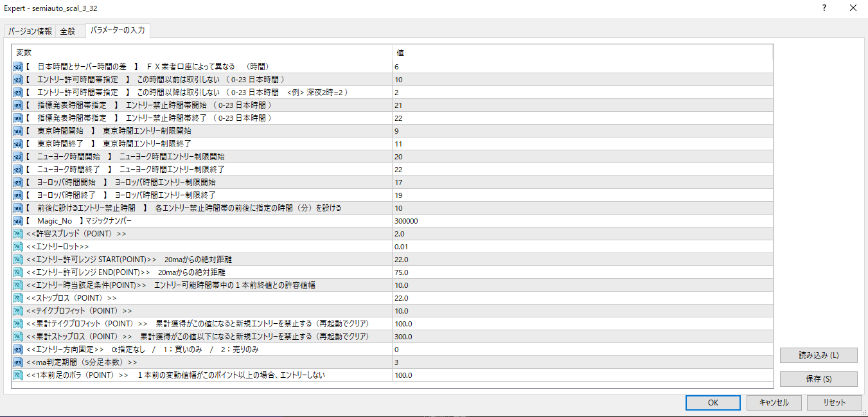Open the バージョン情報 tab
Viewport: 868px width, 417px height.
pyautogui.click(x=30, y=31)
